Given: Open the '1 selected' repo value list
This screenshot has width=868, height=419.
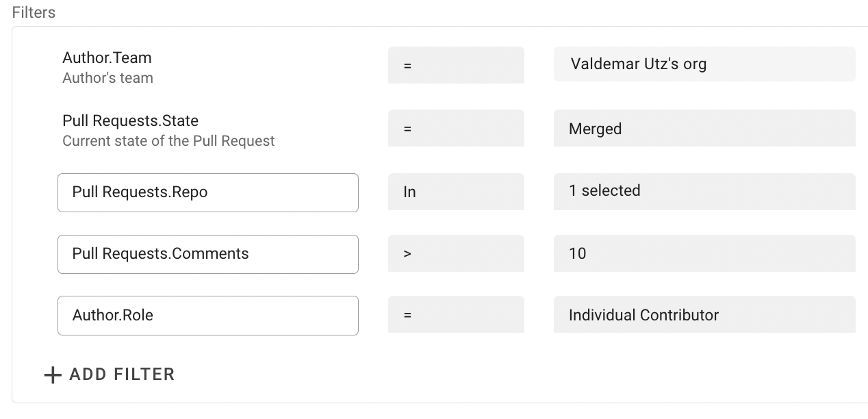Looking at the screenshot, I should coord(704,191).
